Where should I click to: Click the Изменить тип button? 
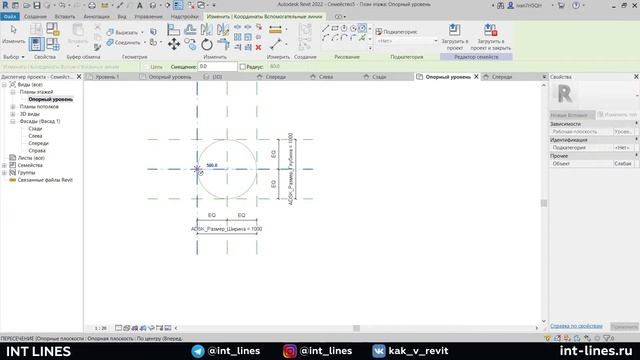pyautogui.click(x=617, y=115)
